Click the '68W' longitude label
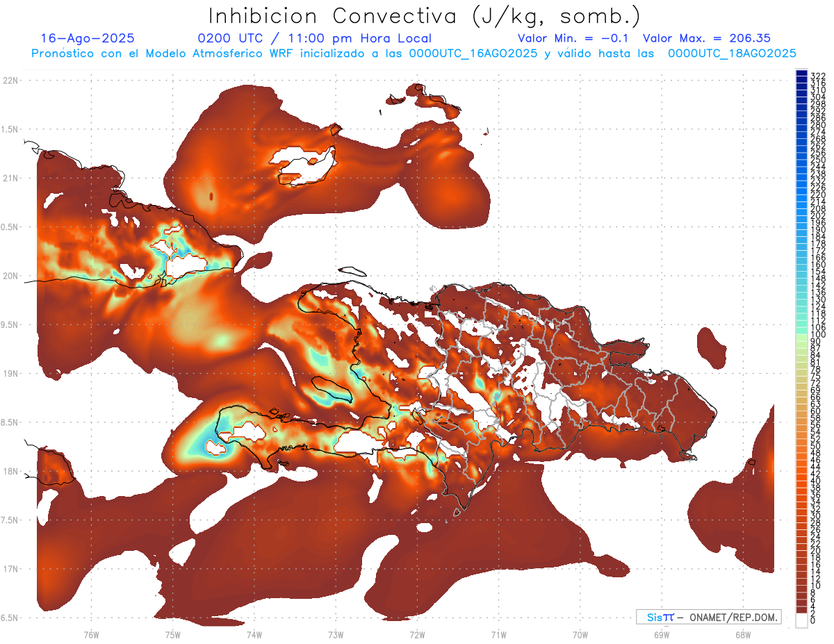The image size is (834, 644). (742, 635)
